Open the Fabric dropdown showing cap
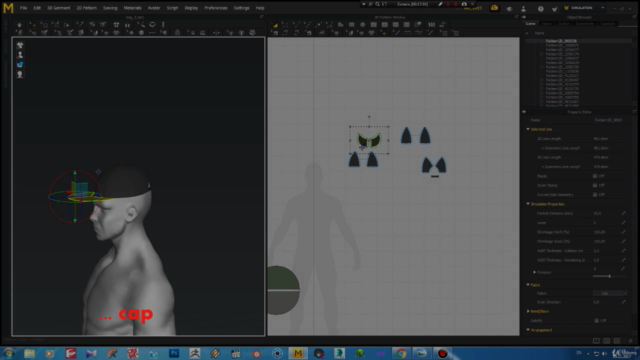The image size is (640, 360). pyautogui.click(x=610, y=293)
